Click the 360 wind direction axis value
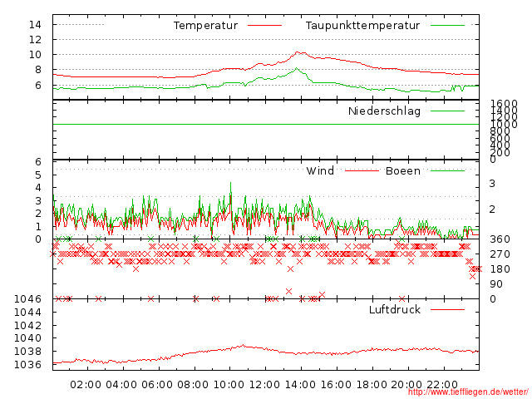Viewport: 532px width, 399px height. [x=499, y=239]
